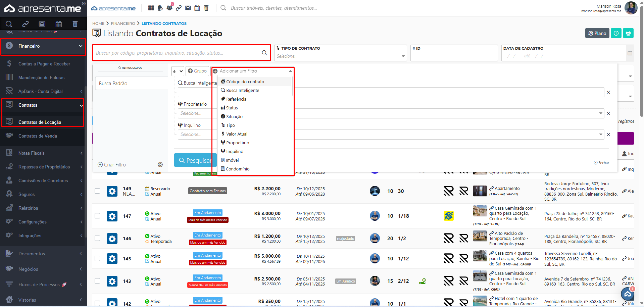Expand the Relatórios sidebar section
This screenshot has height=307, width=644.
click(x=44, y=208)
